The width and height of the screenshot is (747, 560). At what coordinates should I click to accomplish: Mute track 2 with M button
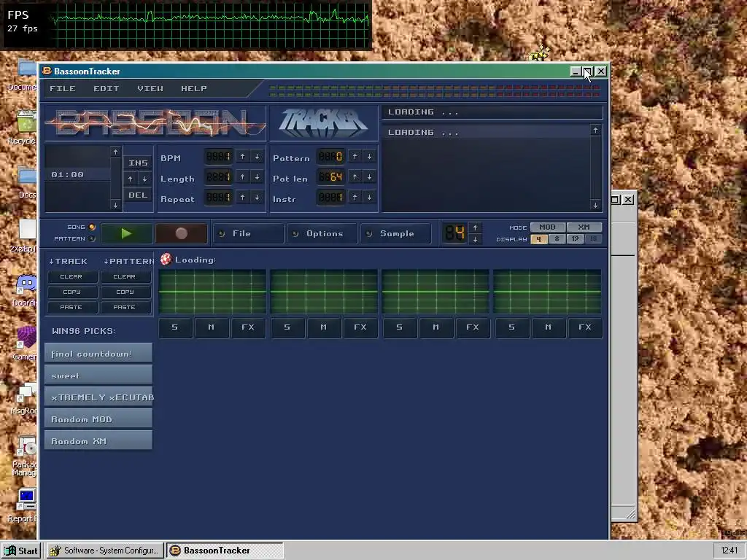[x=323, y=327]
